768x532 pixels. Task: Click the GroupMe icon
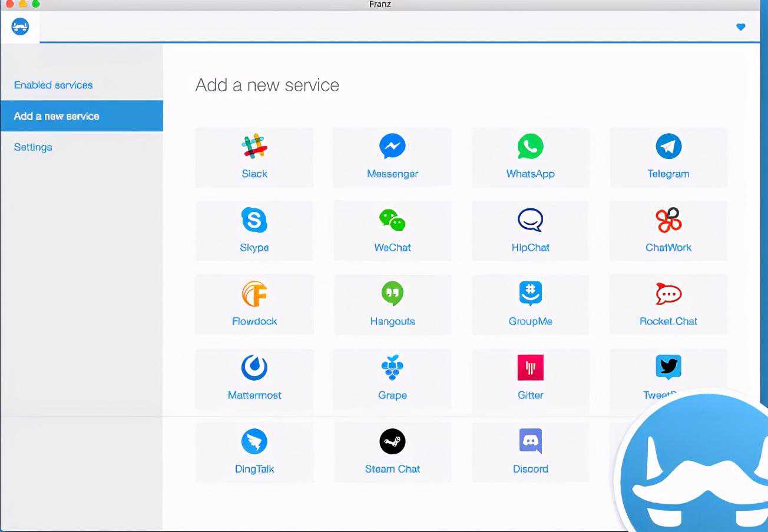(x=530, y=294)
